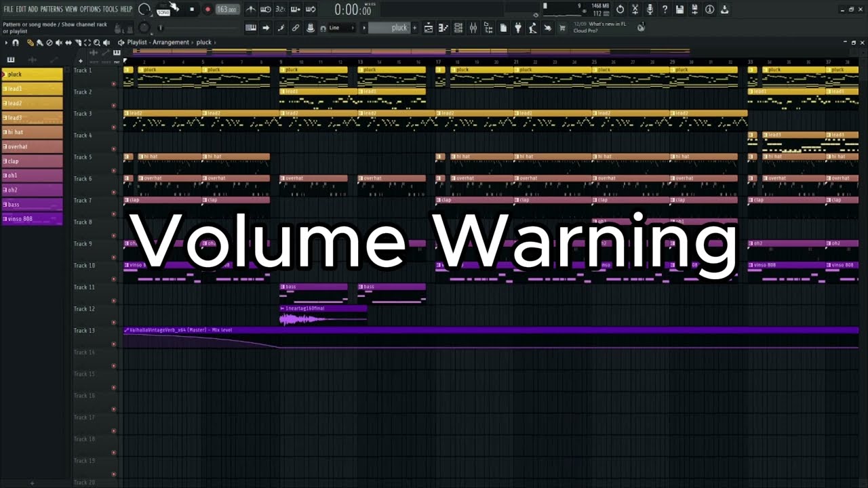This screenshot has width=868, height=488.
Task: Show the browser tree icon
Action: [488, 28]
